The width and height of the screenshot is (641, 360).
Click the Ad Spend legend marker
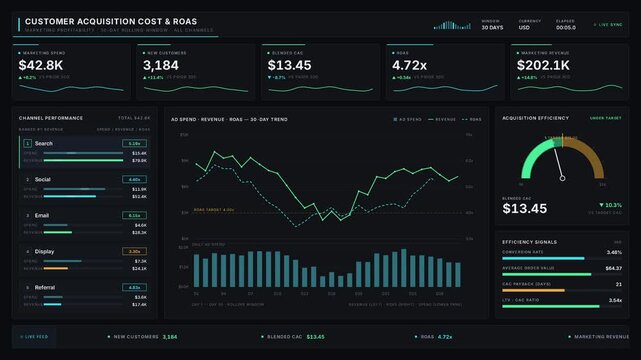point(395,119)
